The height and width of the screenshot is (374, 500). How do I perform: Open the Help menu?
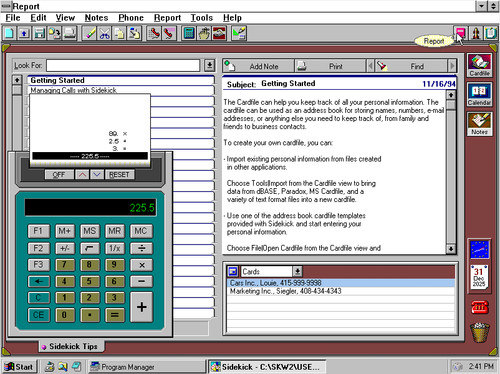[x=232, y=18]
